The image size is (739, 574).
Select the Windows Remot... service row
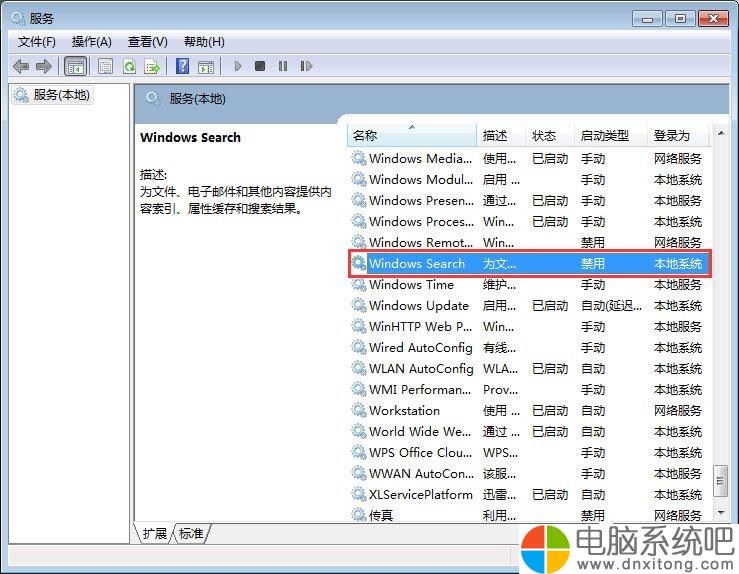[x=529, y=243]
